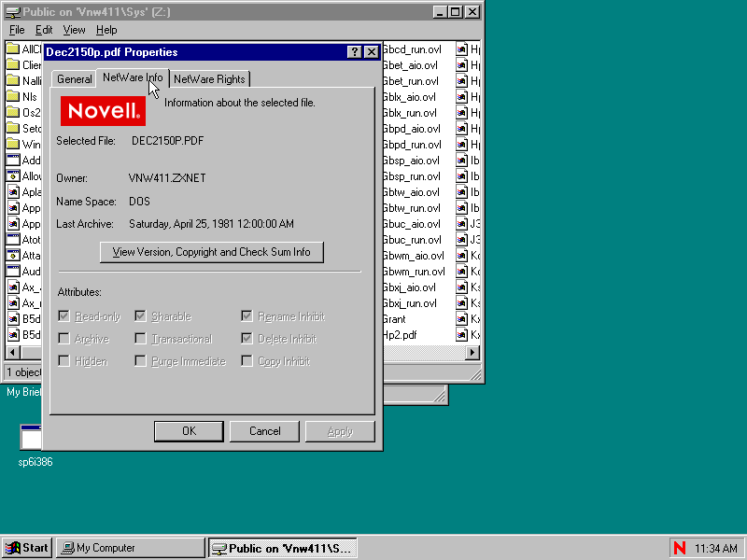Select the Add file icon
The image size is (747, 560).
pos(13,160)
